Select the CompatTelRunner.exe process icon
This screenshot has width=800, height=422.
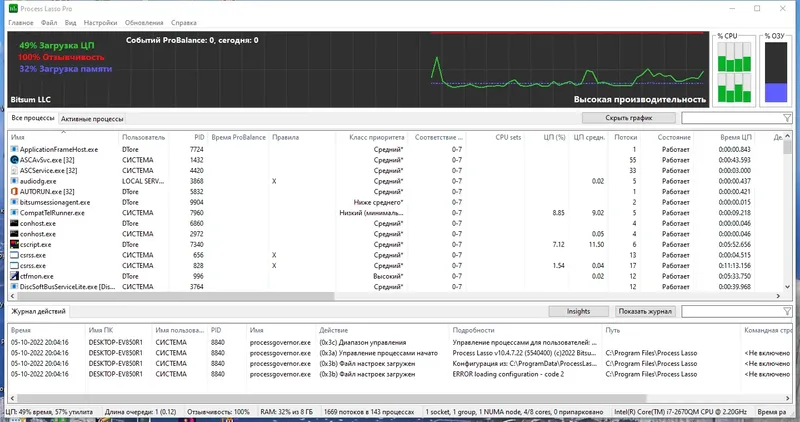14,213
